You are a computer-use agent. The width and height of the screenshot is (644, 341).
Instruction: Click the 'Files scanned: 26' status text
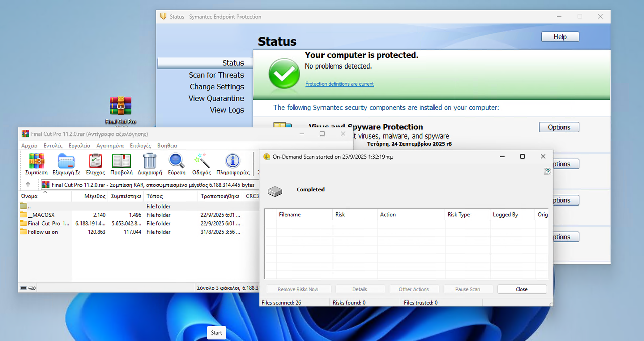click(x=281, y=303)
